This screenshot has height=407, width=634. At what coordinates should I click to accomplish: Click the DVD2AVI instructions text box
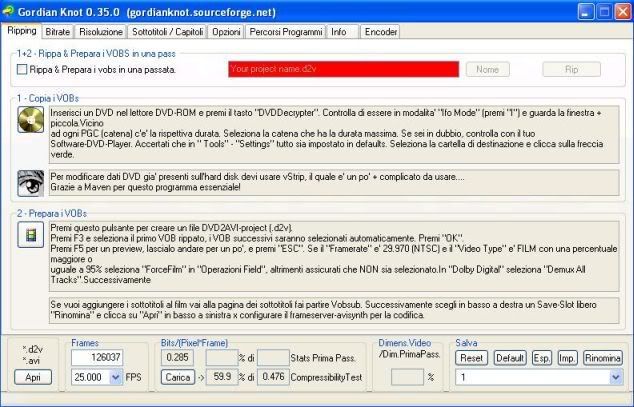click(x=334, y=256)
